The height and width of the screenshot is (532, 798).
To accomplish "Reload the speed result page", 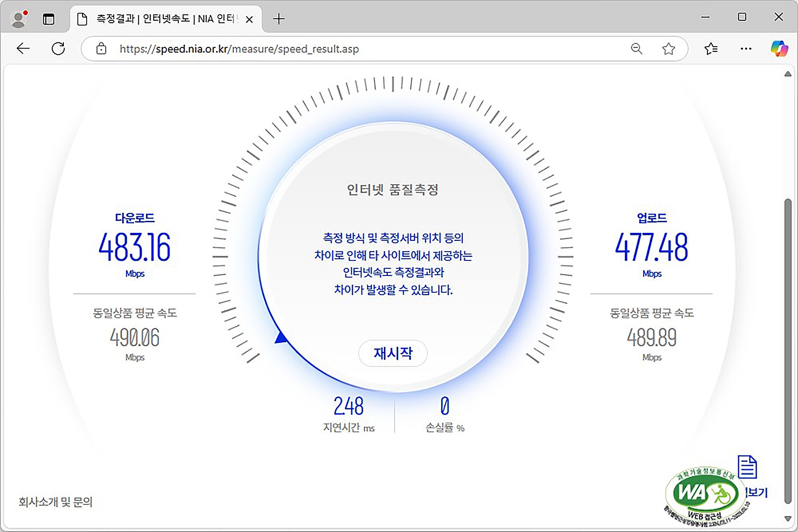I will coord(58,49).
